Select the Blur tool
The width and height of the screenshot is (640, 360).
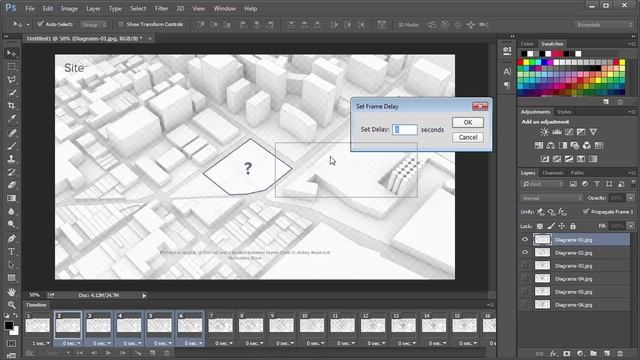(x=11, y=211)
